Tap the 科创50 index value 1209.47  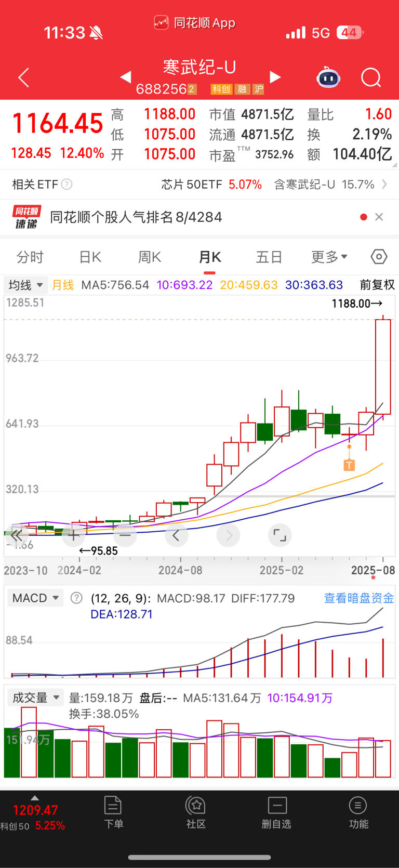pyautogui.click(x=35, y=810)
